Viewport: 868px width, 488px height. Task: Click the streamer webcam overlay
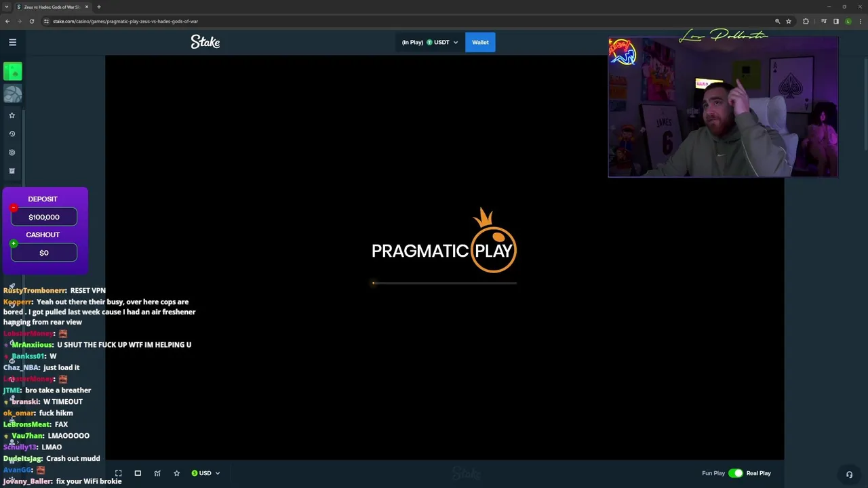tap(723, 107)
